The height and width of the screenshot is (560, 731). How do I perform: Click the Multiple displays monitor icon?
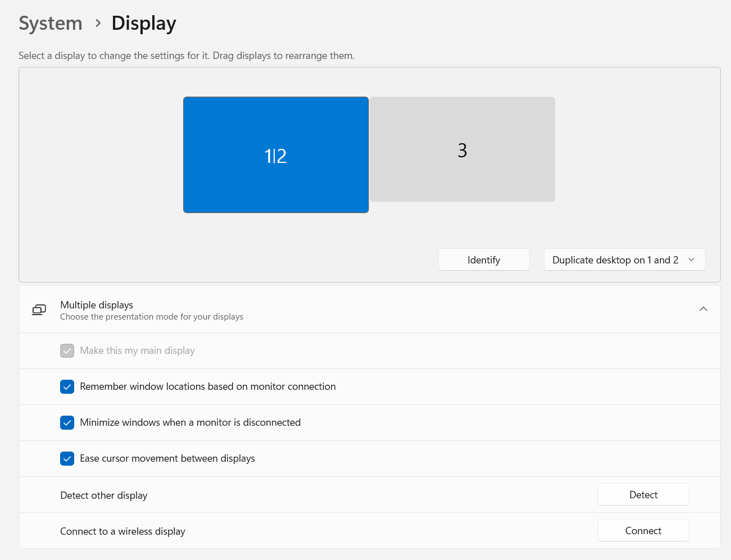[39, 309]
